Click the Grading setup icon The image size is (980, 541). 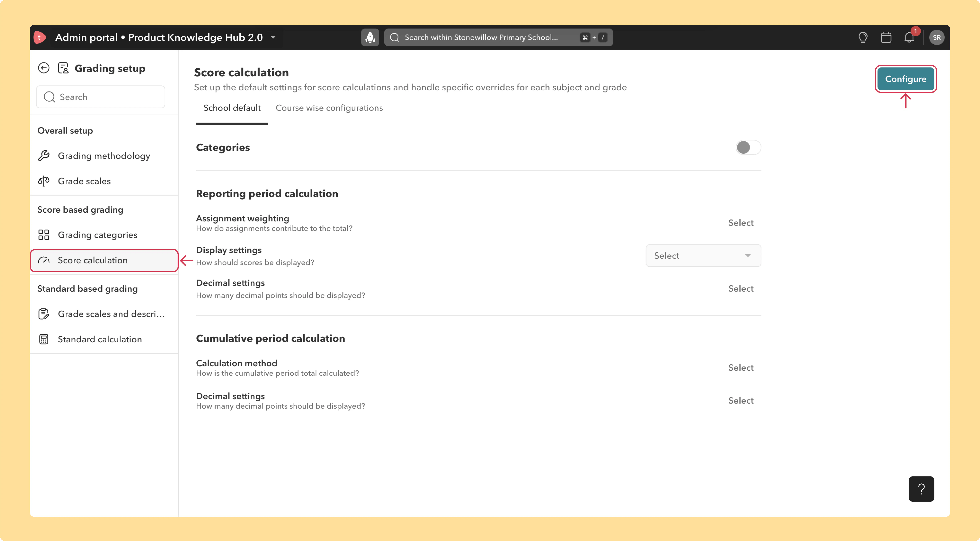coord(63,68)
